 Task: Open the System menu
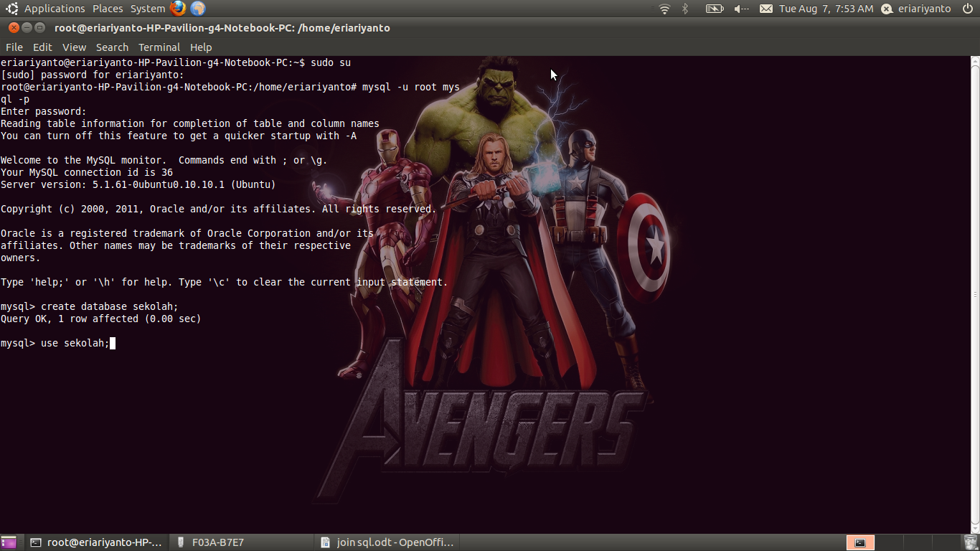point(148,9)
